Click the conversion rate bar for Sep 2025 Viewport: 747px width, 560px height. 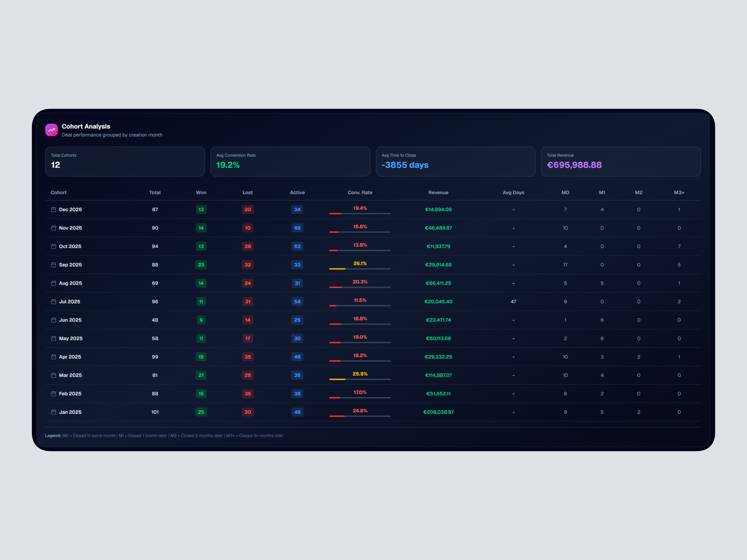tap(360, 269)
